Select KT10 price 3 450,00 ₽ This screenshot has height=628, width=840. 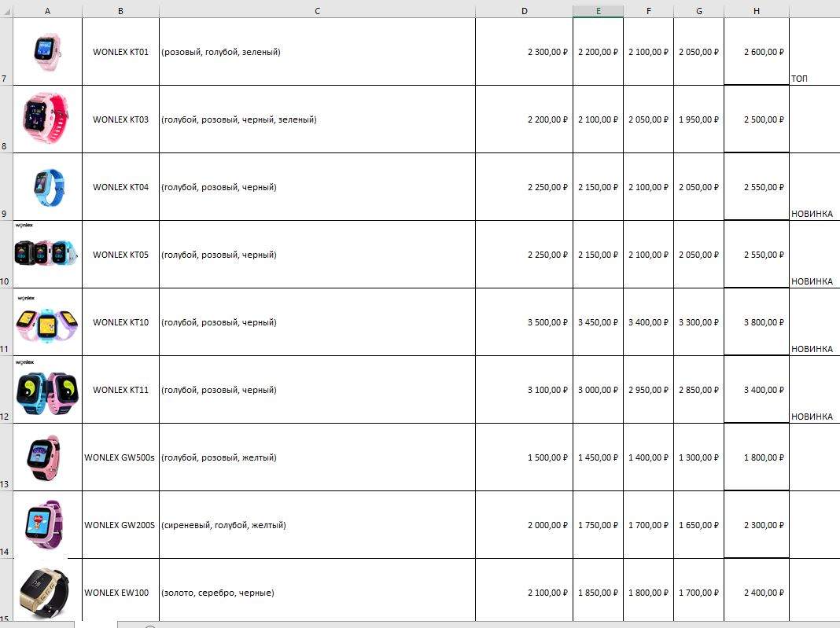pos(599,321)
